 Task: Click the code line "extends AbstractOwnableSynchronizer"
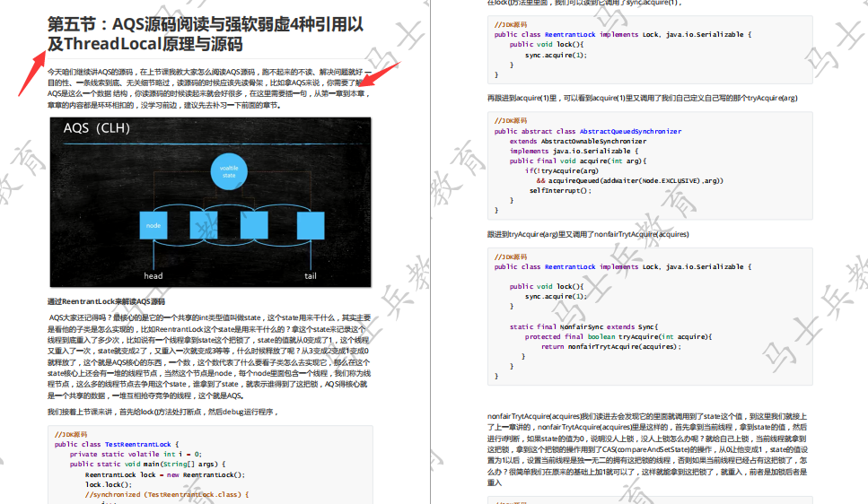578,141
